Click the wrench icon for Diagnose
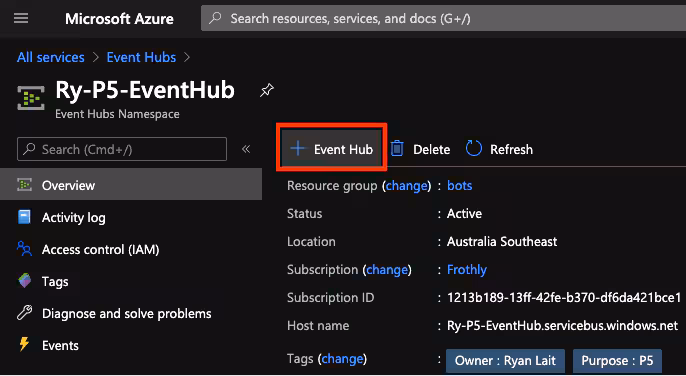This screenshot has width=686, height=376. (24, 313)
